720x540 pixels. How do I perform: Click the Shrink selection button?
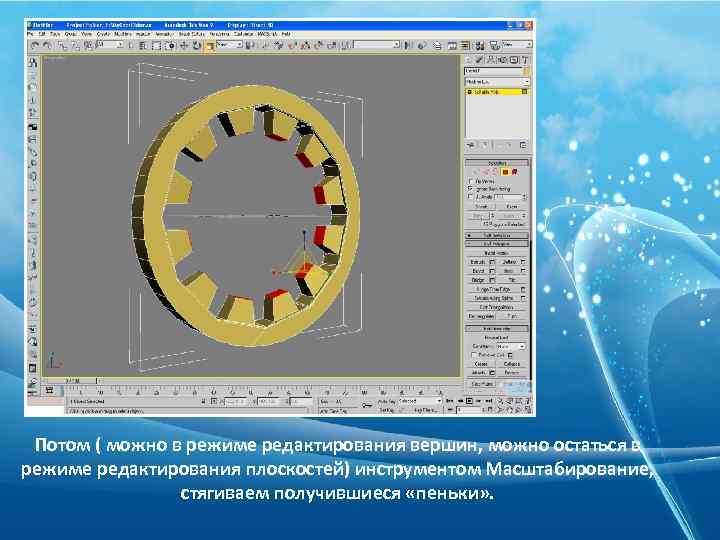(481, 207)
